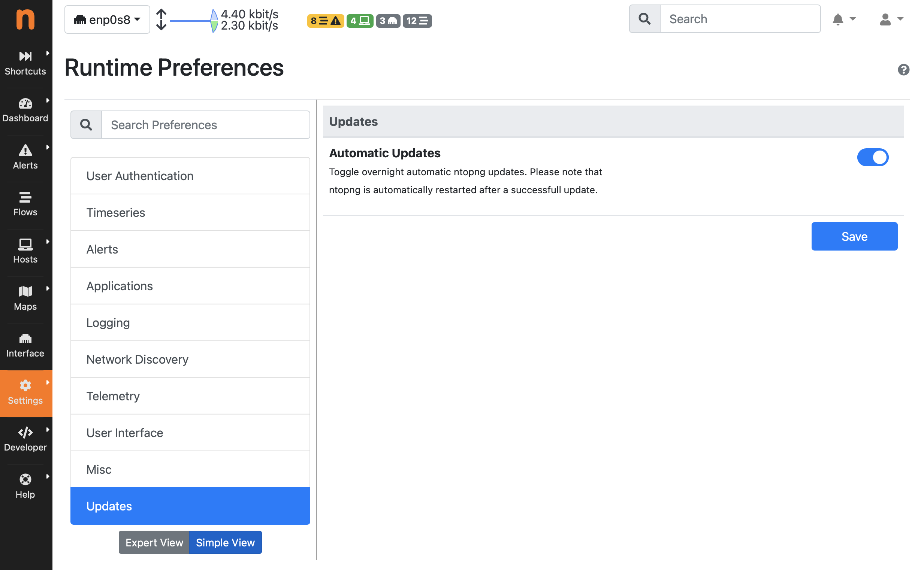Open the Developer code icon
Viewport: 924px width, 570px height.
[25, 433]
